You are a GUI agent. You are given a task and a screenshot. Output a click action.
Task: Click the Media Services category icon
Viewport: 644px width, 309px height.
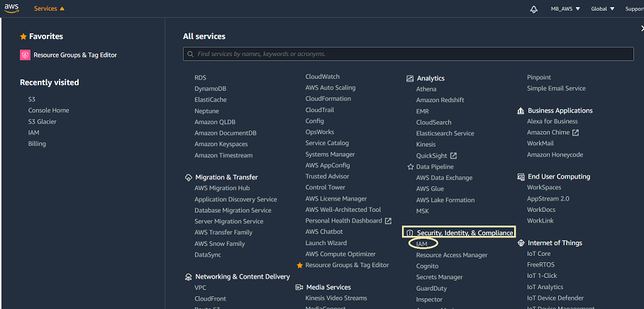point(299,288)
